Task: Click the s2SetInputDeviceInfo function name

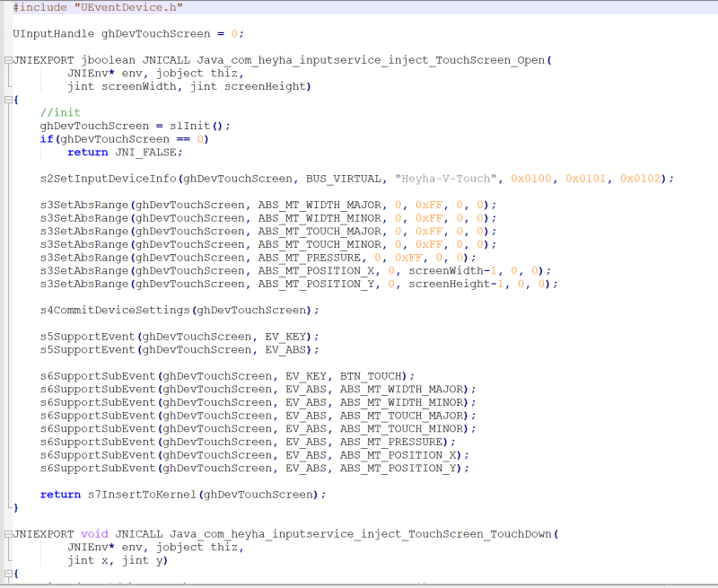Action: pos(108,179)
